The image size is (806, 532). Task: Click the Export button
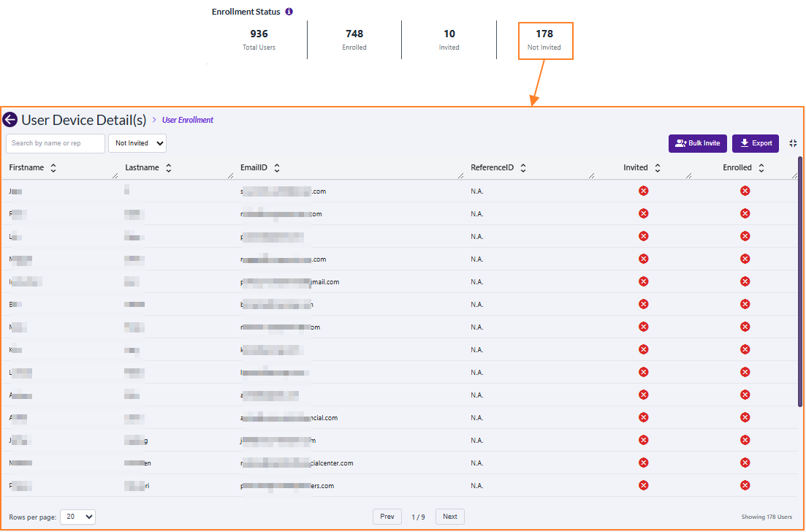(755, 143)
